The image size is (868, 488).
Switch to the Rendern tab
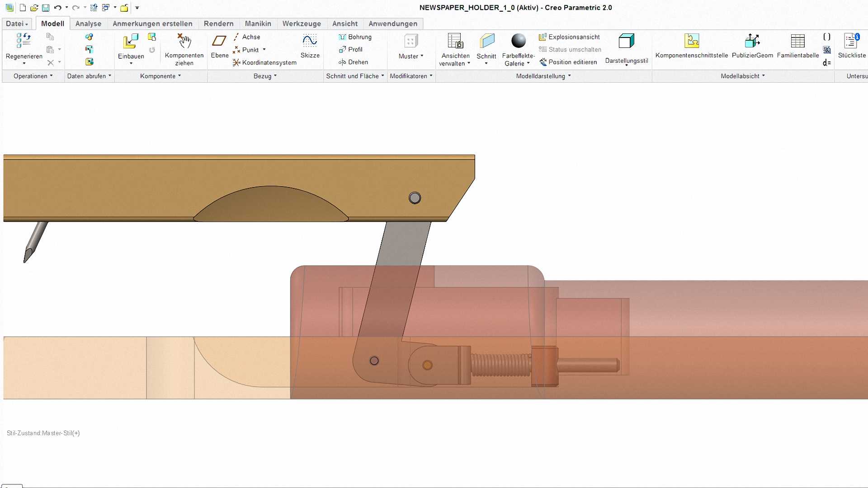tap(218, 23)
